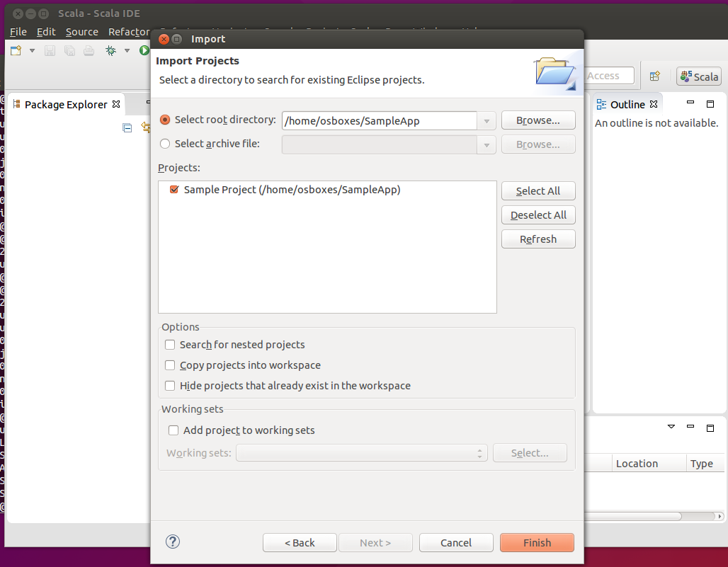Maximize the bottom problems panel

pos(710,428)
